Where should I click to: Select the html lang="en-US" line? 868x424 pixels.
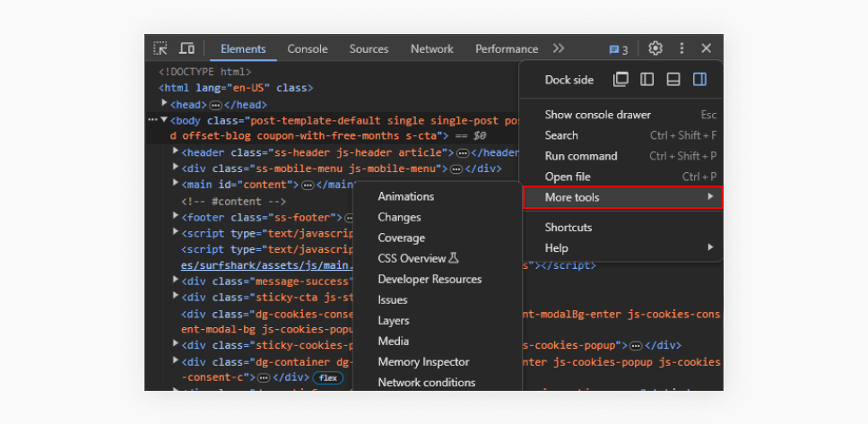(237, 88)
